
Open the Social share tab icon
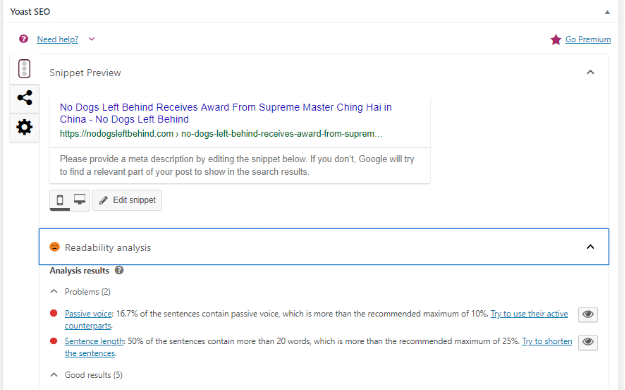24,98
